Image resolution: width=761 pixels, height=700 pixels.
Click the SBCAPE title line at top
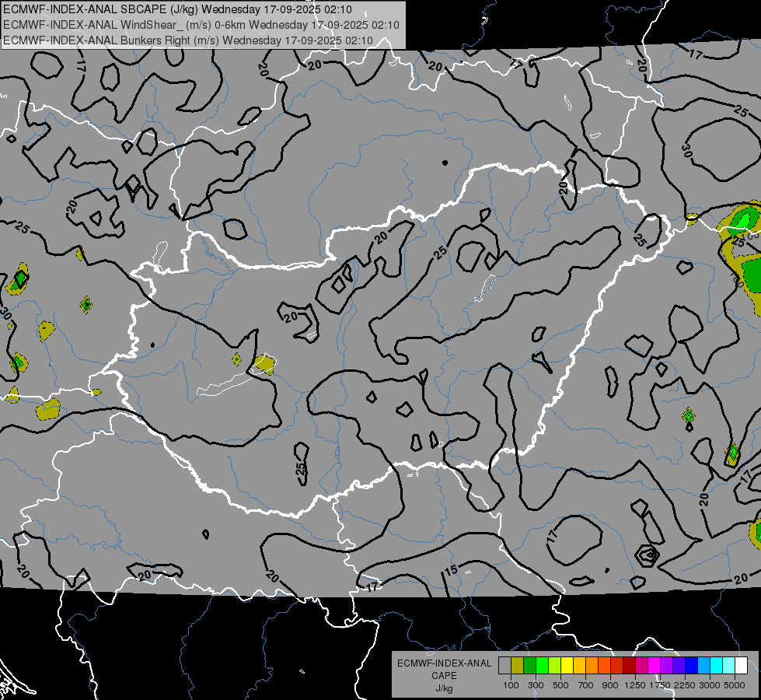pos(178,9)
